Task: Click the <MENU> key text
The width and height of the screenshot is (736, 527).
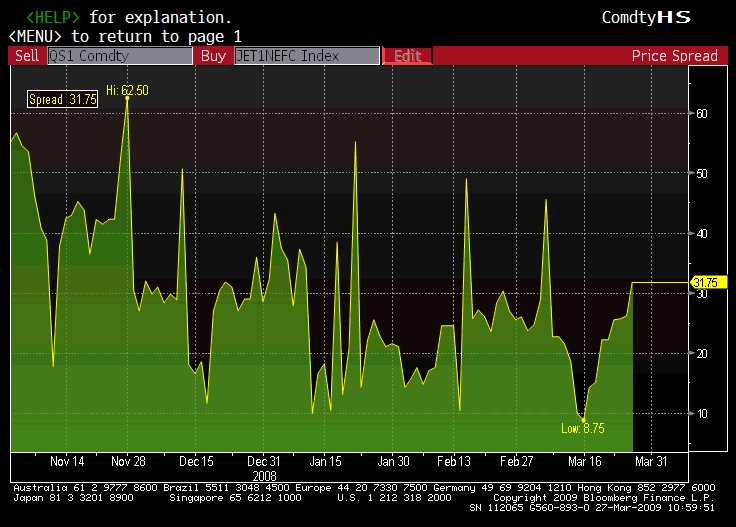Action: (x=35, y=36)
